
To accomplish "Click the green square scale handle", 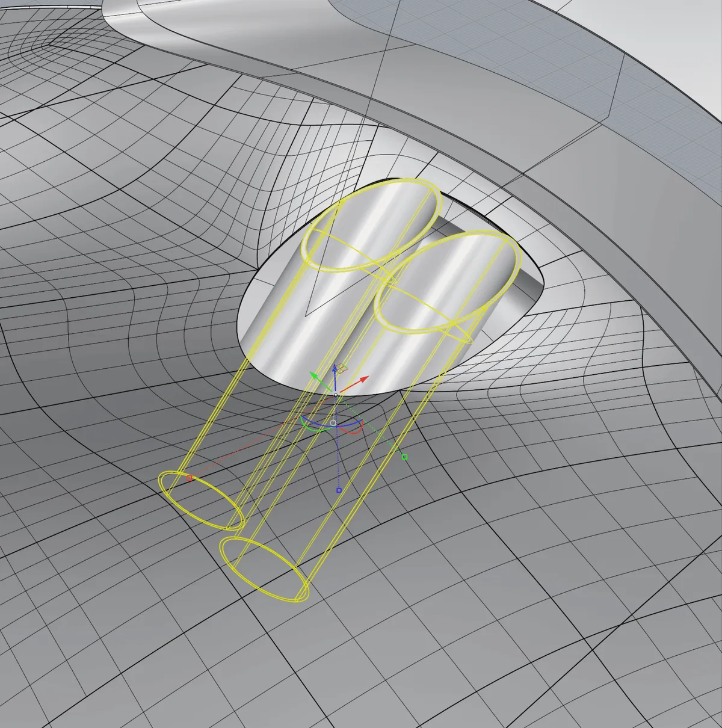I will coord(404,457).
